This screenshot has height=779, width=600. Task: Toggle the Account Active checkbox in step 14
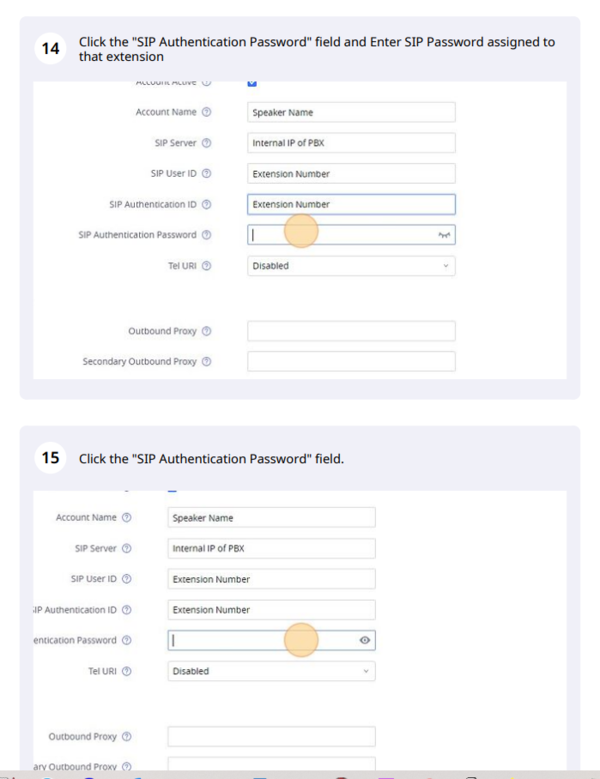[252, 83]
